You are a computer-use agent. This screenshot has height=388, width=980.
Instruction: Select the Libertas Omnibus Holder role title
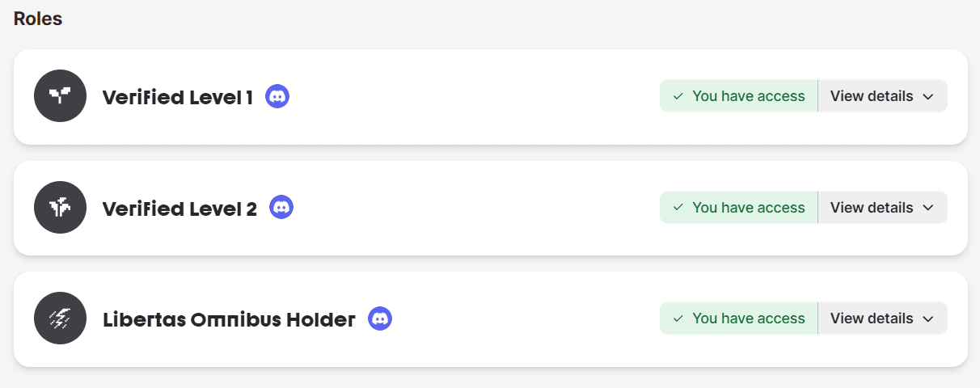pyautogui.click(x=230, y=320)
